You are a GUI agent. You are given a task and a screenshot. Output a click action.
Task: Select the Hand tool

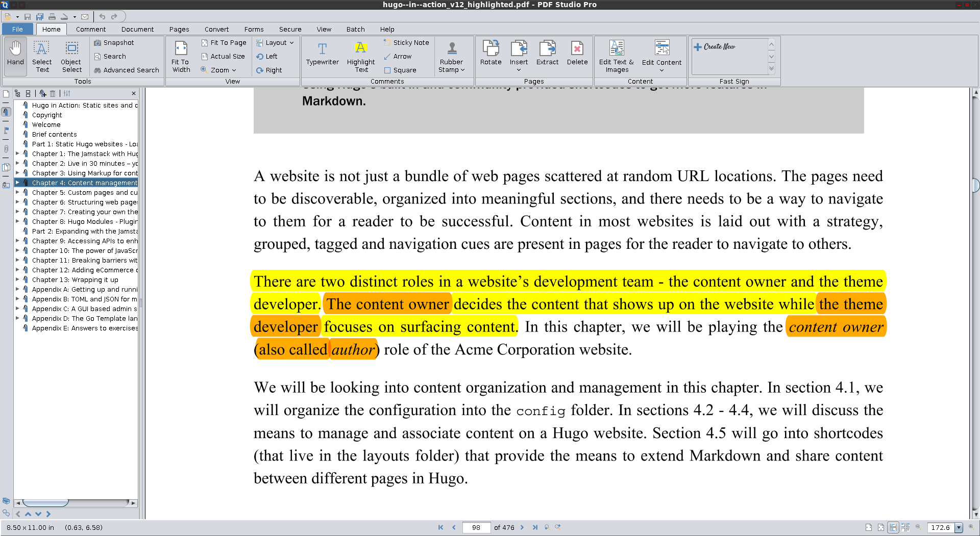coord(15,56)
